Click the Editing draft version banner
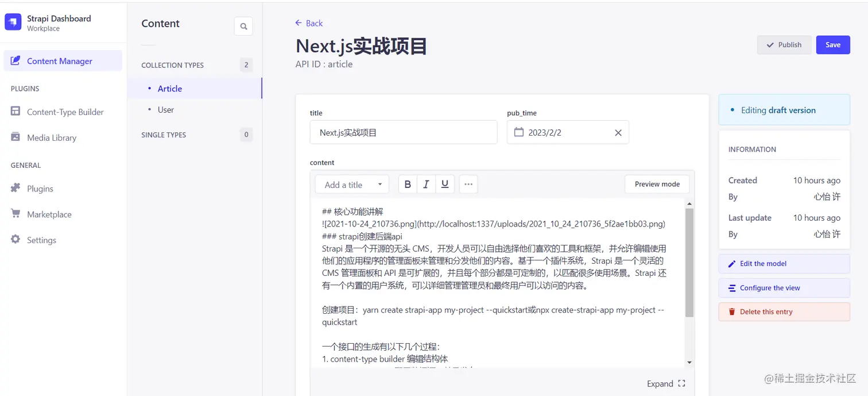 click(x=784, y=110)
